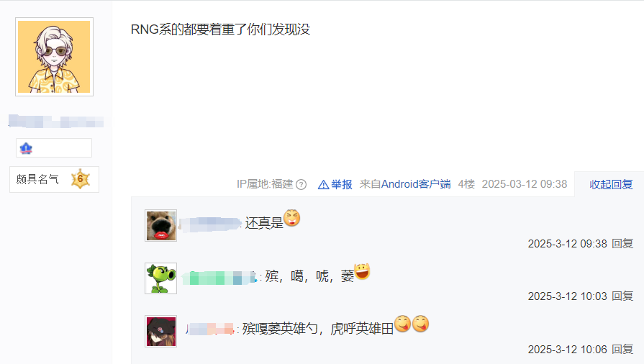Reply to the 09:38 comment

pyautogui.click(x=622, y=244)
